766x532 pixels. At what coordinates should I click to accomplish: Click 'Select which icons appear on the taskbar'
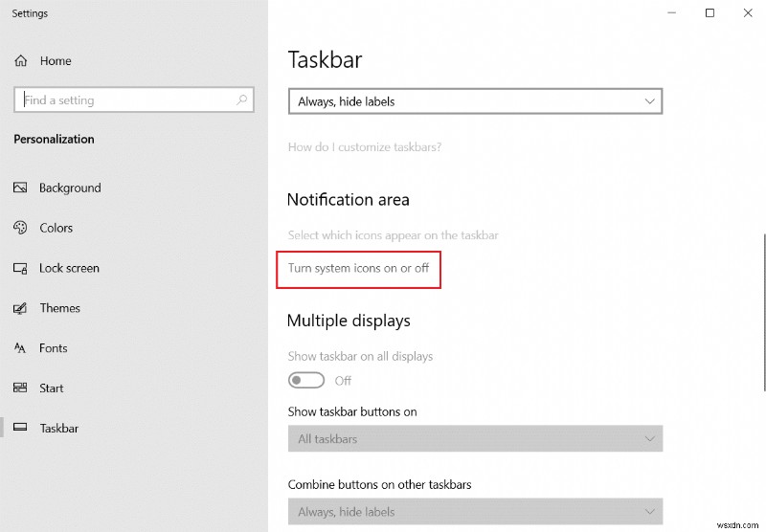393,234
